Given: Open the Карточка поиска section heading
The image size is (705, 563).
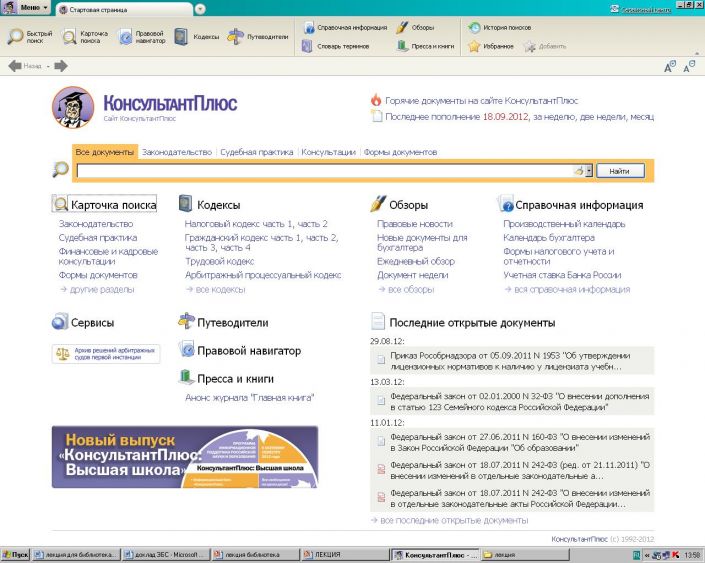Looking at the screenshot, I should click(104, 204).
